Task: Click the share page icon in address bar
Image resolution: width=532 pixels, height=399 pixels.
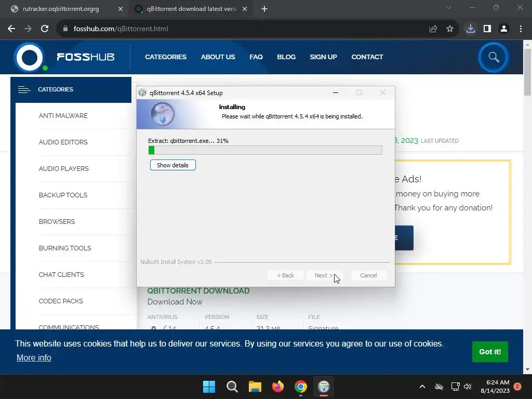Action: [433, 29]
